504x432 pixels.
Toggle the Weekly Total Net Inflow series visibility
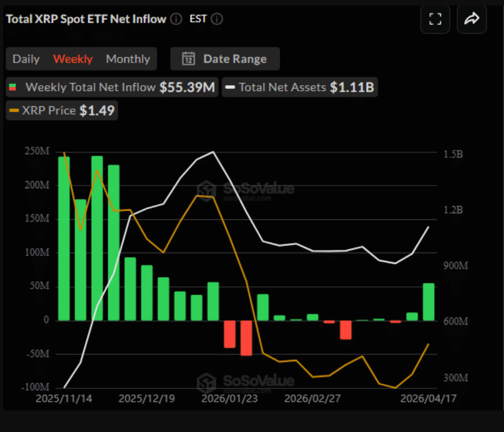[111, 87]
